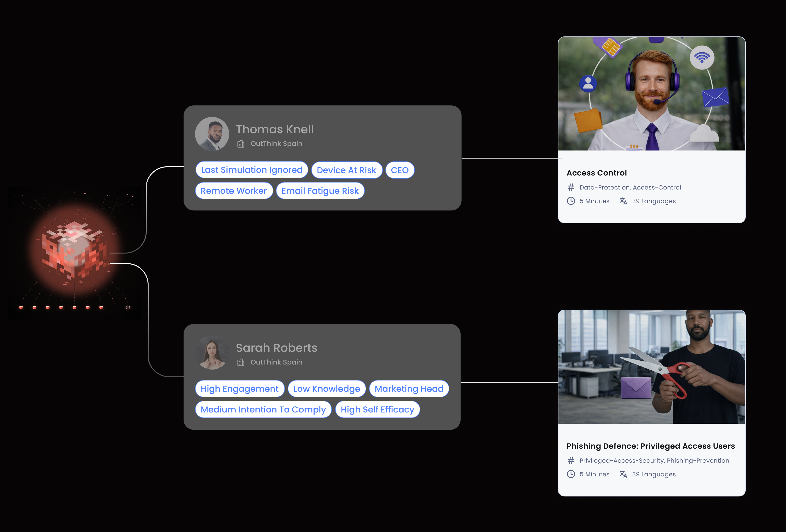786x532 pixels.
Task: Click the CEO tag
Action: (x=400, y=170)
